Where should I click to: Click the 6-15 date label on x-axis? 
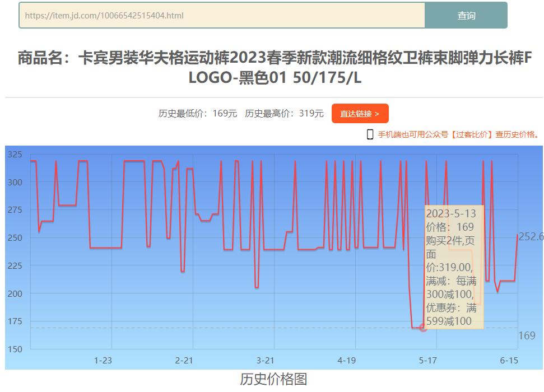point(509,361)
